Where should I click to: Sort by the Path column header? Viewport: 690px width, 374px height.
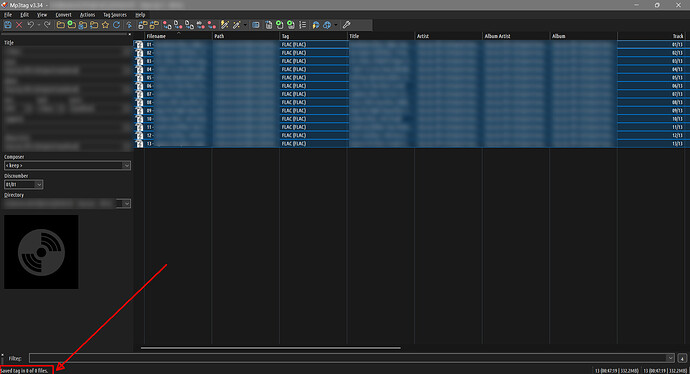click(246, 36)
